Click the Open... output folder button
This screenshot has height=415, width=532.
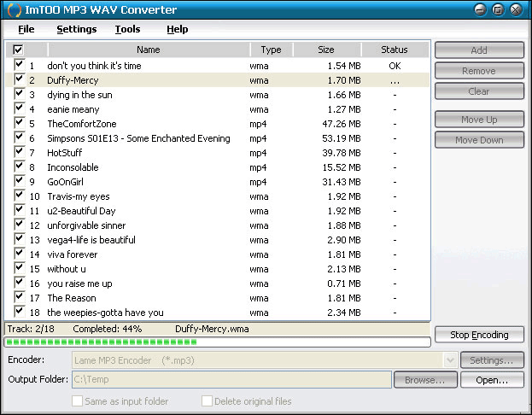[492, 380]
